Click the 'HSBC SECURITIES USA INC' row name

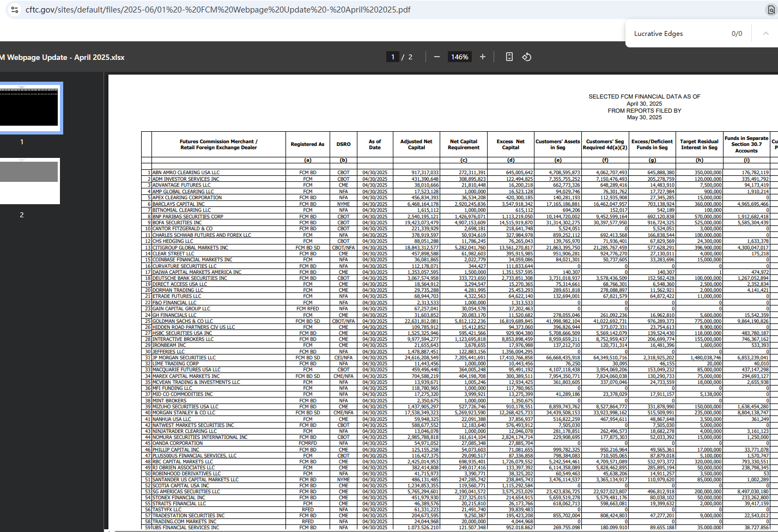(x=182, y=333)
